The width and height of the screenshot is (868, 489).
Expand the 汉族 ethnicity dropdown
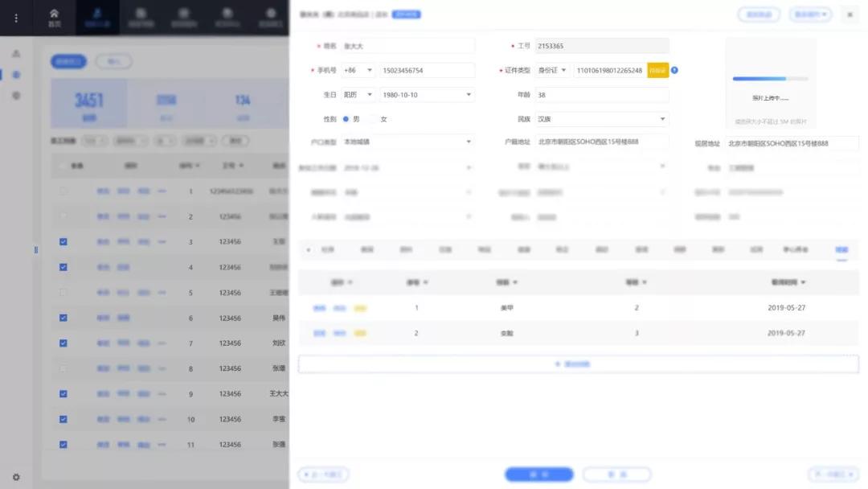tap(602, 119)
